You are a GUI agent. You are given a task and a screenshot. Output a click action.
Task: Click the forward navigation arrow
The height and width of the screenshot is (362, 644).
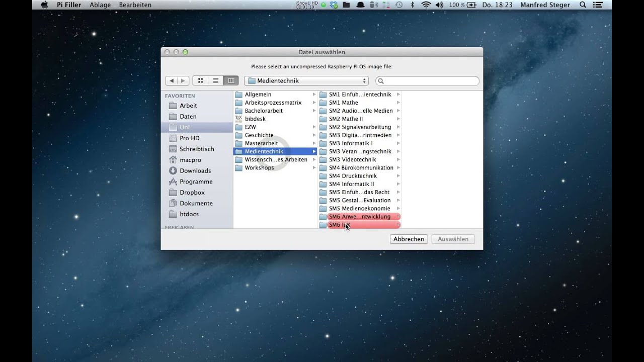183,80
